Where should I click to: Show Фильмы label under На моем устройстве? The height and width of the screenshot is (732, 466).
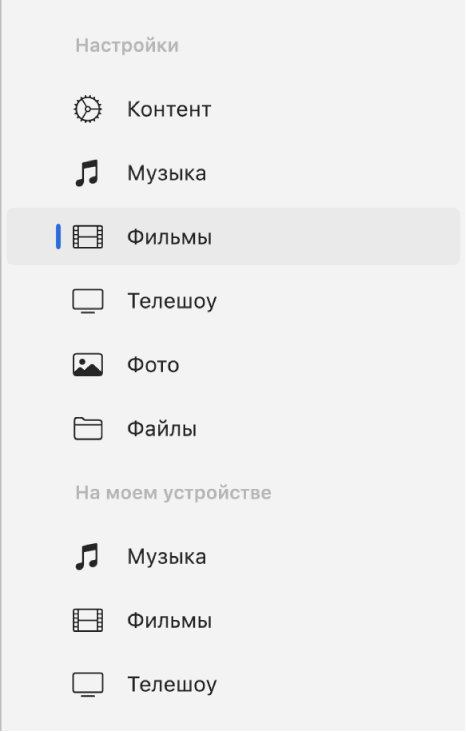tap(169, 620)
